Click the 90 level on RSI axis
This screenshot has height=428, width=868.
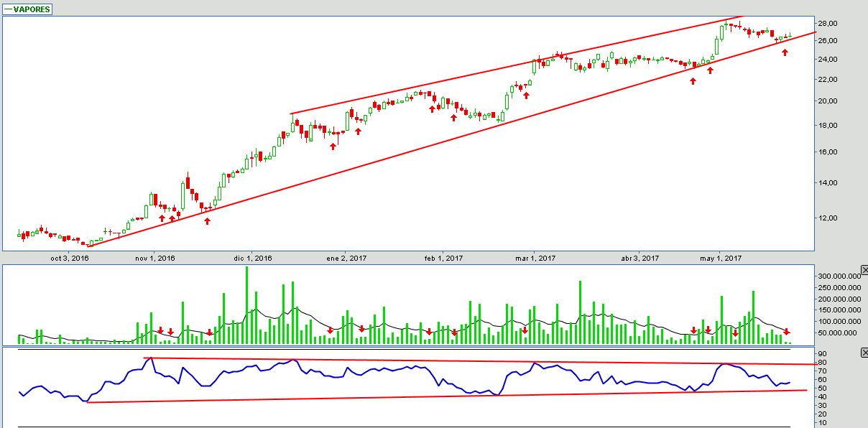[823, 354]
